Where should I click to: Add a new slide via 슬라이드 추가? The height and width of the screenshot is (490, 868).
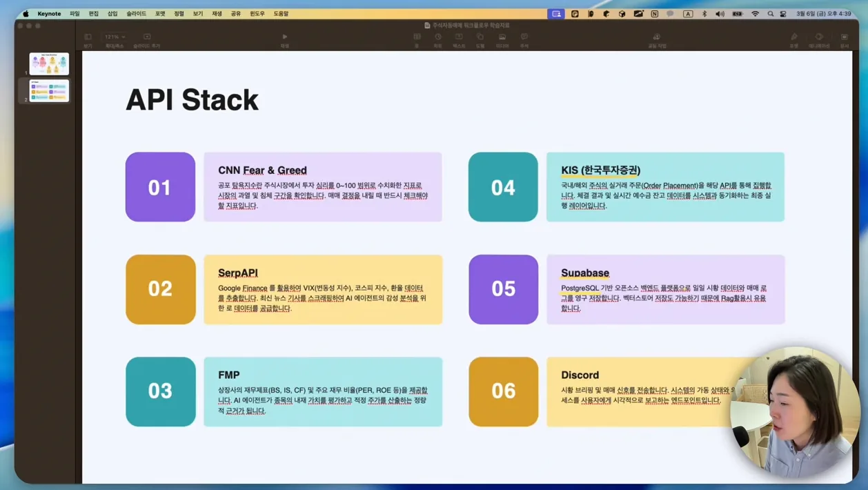(147, 39)
